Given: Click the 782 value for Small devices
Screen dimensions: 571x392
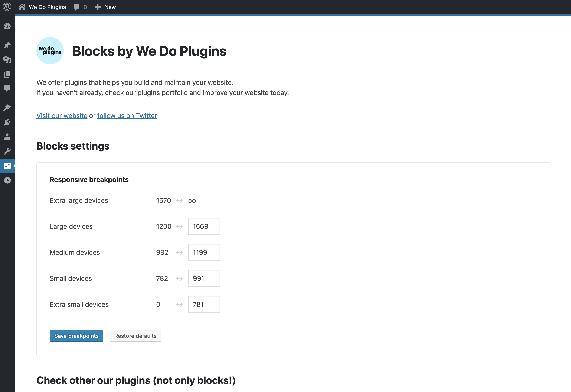Looking at the screenshot, I should pos(162,278).
